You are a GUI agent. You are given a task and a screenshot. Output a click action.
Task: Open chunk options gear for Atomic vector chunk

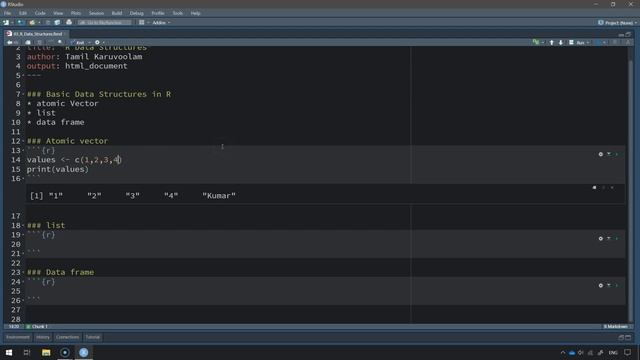pyautogui.click(x=600, y=154)
